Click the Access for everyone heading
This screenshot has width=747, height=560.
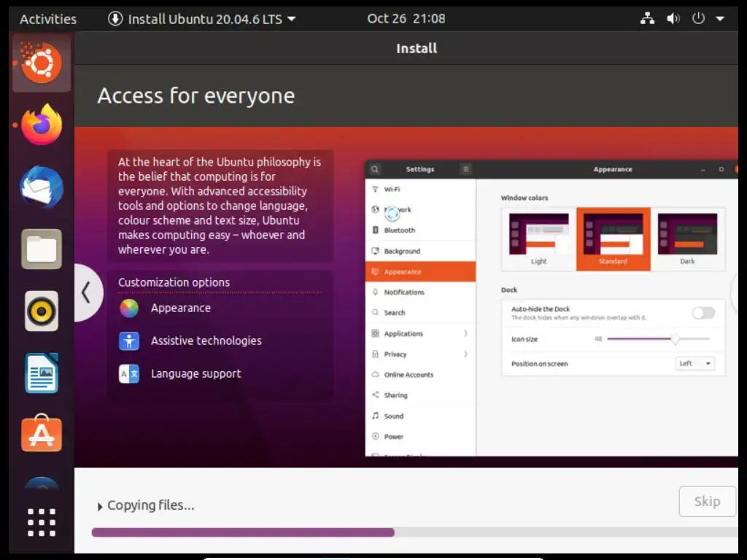pos(196,96)
